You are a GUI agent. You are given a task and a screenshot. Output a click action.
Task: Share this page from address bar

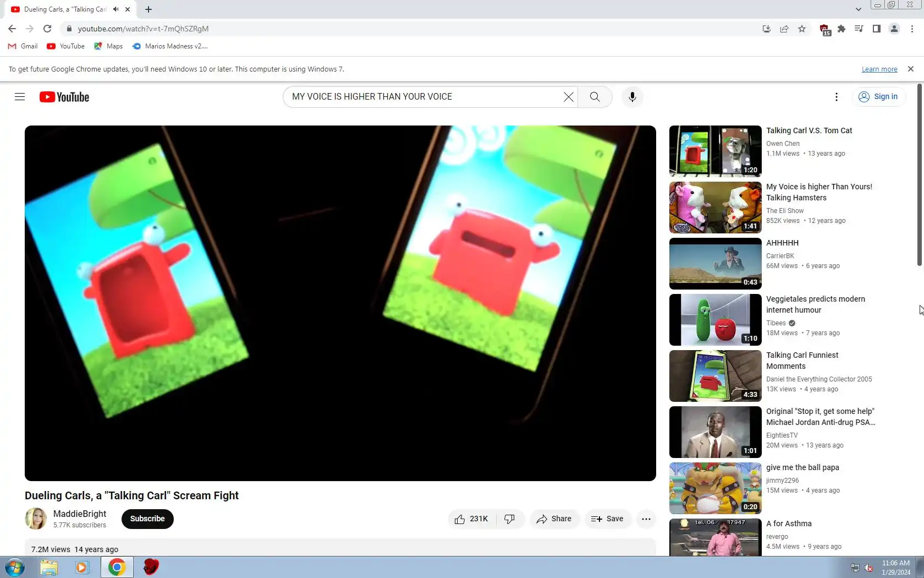click(784, 29)
